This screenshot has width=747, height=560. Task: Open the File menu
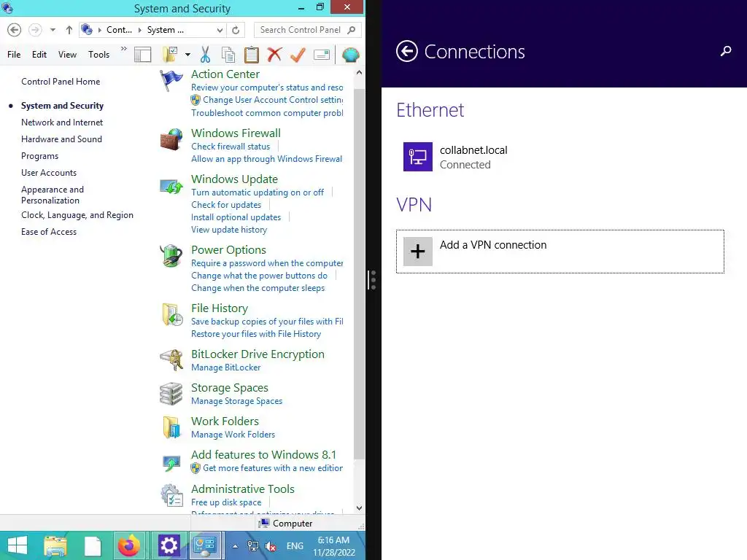(14, 55)
